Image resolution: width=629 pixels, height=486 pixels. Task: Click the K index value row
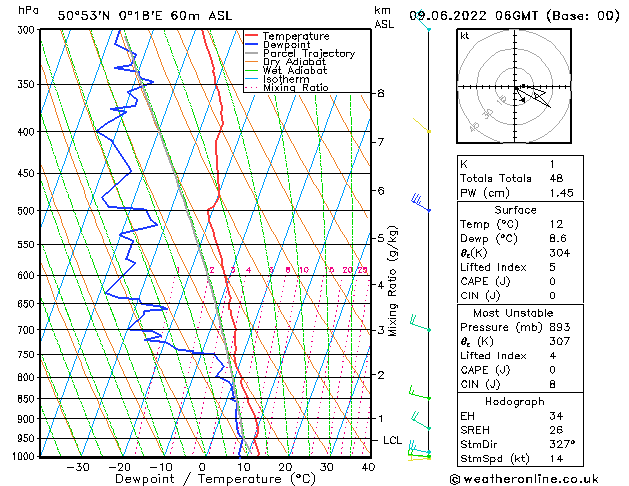coord(520,164)
